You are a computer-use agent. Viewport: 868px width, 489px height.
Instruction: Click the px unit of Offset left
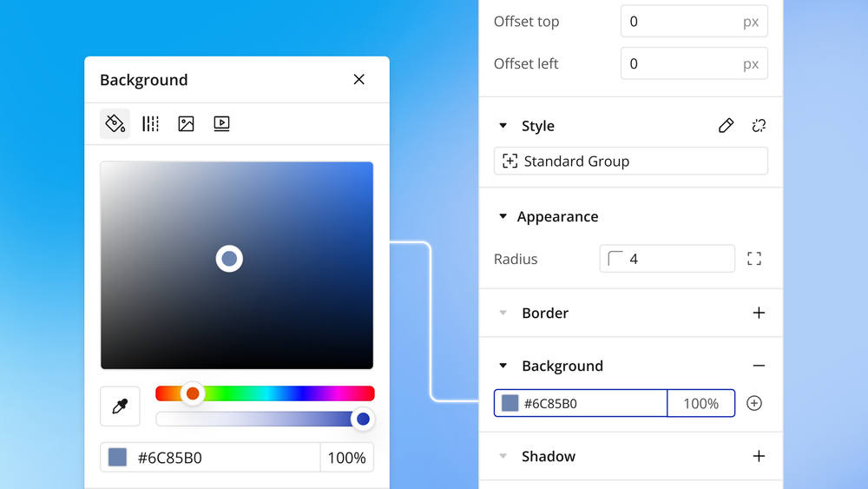click(x=751, y=63)
